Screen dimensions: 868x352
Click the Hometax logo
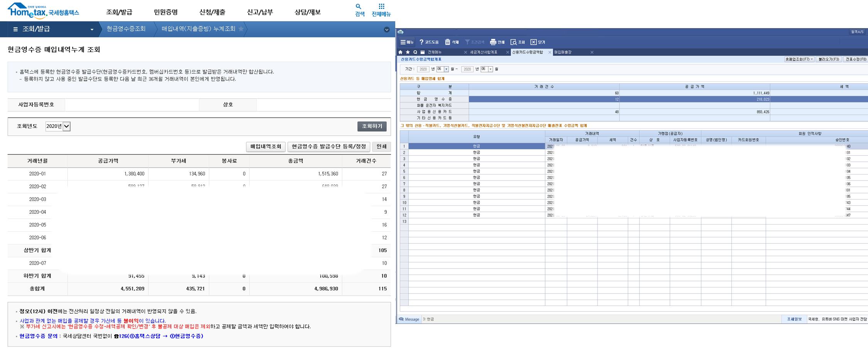(43, 11)
